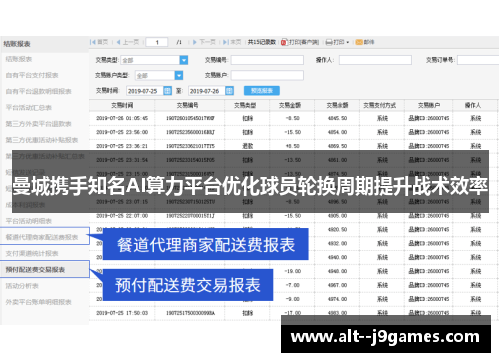Go to next page (下一页)
The width and height of the screenshot is (500, 362).
click(x=204, y=42)
